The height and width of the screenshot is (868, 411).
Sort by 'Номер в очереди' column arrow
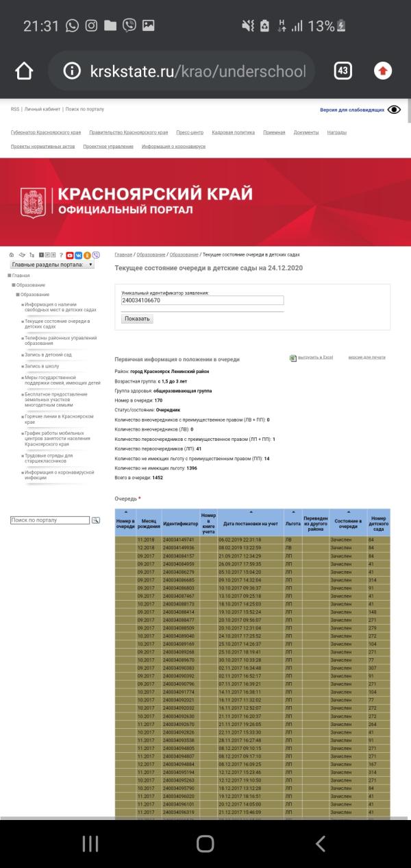point(125,512)
